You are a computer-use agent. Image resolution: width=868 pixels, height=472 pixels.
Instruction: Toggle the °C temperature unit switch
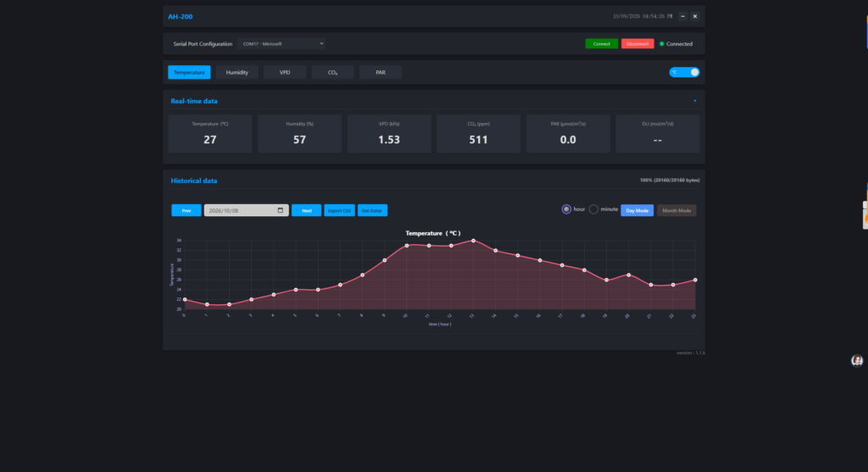(684, 72)
